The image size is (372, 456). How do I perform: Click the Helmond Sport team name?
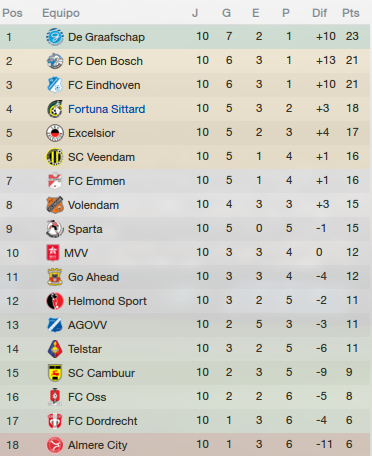(107, 301)
